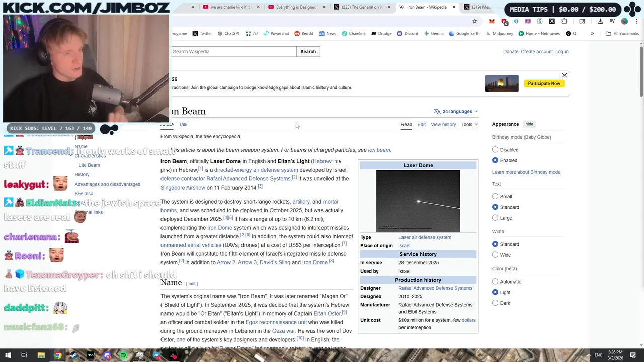
Task: Switch to 'The General on X' tab
Action: pyautogui.click(x=363, y=7)
